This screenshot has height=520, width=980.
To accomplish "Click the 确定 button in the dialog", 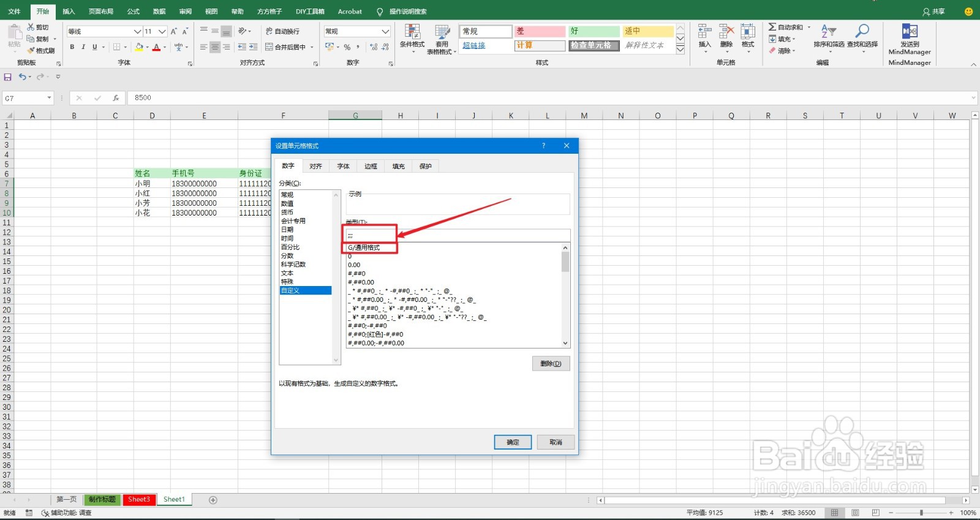I will click(x=513, y=442).
